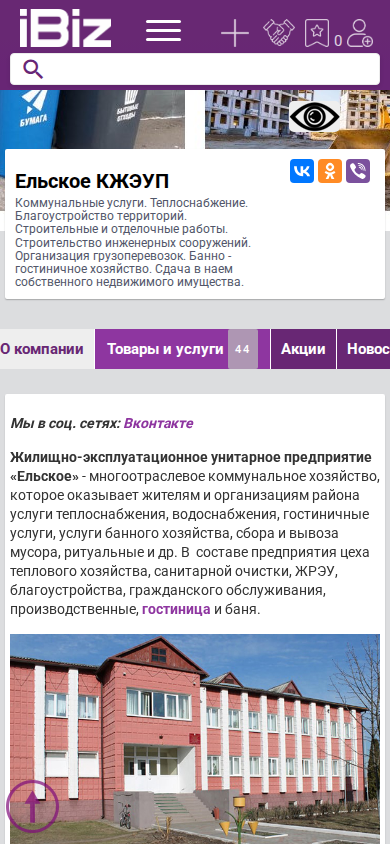
Task: Click the add user account icon
Action: [x=359, y=33]
